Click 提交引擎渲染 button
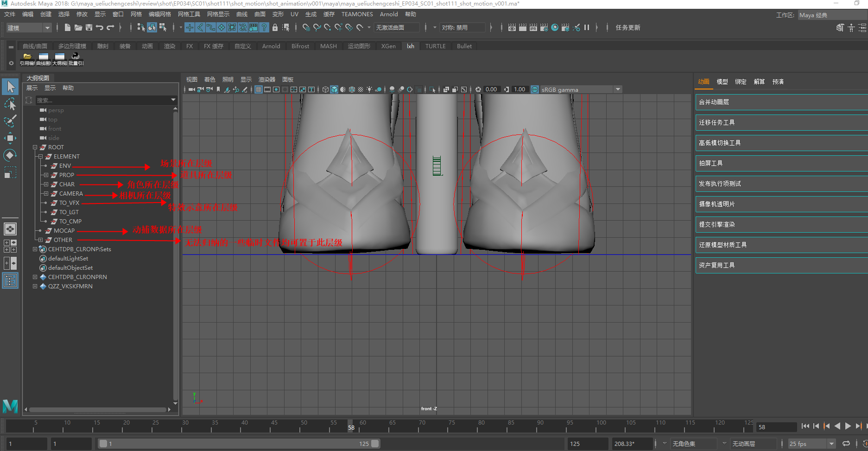 [781, 224]
